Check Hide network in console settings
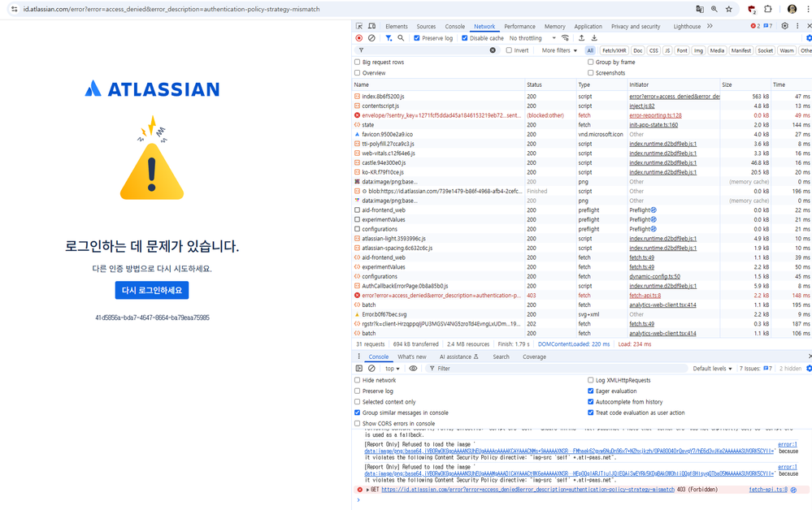 [x=358, y=380]
